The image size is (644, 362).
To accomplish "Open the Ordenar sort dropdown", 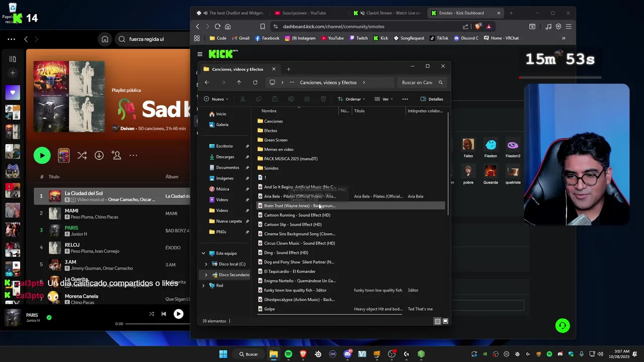I will pos(351,99).
